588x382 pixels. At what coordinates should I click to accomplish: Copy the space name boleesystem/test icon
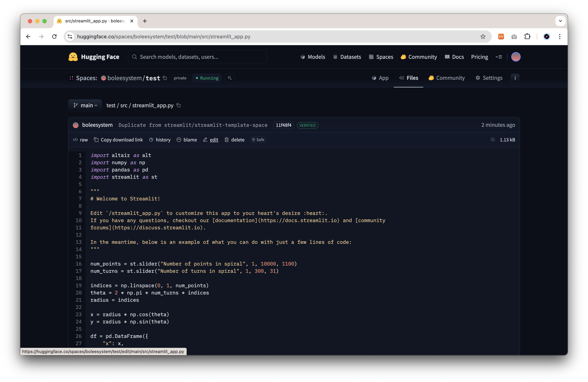click(x=165, y=78)
